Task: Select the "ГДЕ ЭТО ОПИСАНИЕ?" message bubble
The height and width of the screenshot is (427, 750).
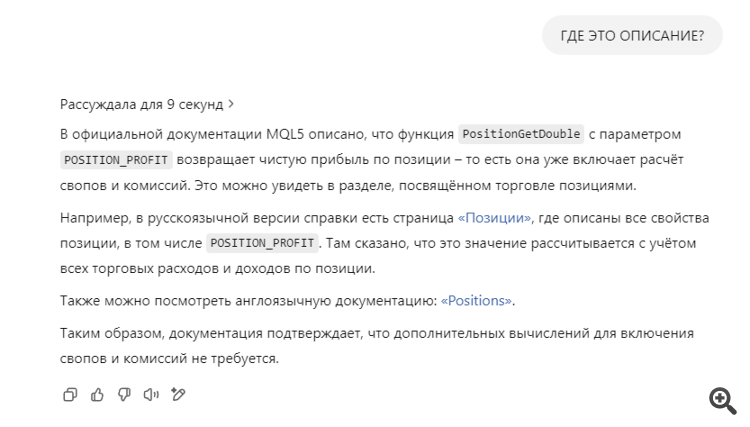Action: [x=632, y=36]
